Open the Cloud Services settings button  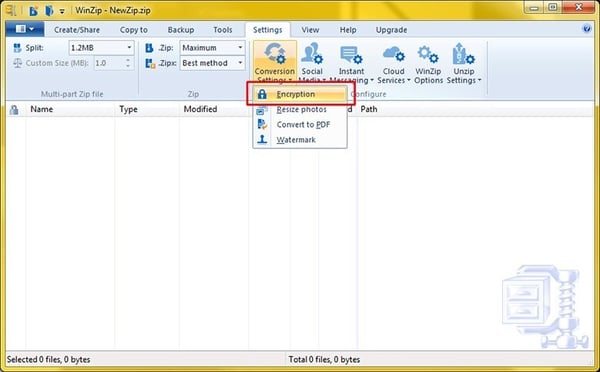tap(393, 63)
